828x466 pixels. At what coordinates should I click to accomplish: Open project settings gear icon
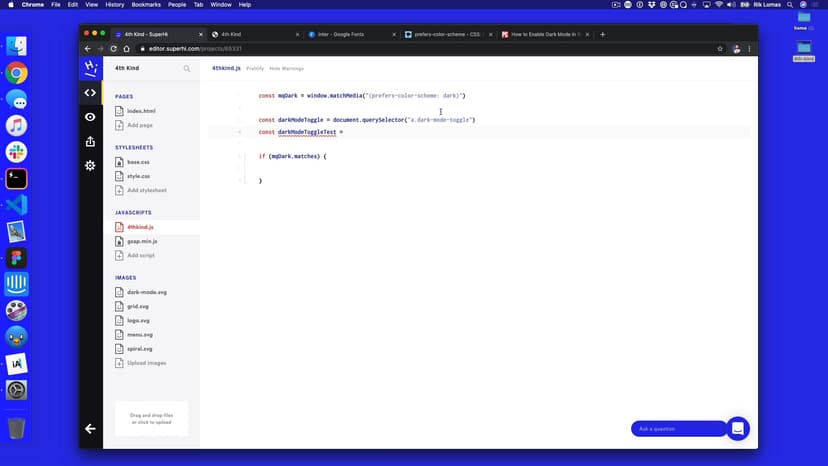click(x=90, y=165)
